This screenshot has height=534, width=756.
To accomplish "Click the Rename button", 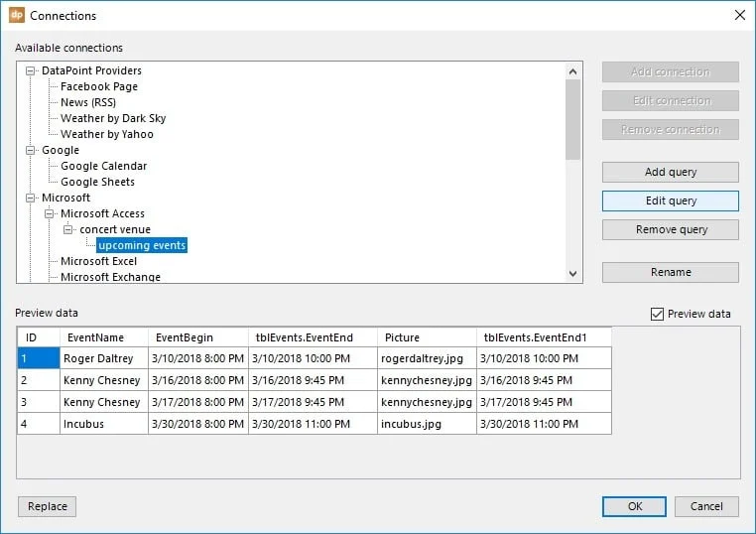I will tap(670, 272).
